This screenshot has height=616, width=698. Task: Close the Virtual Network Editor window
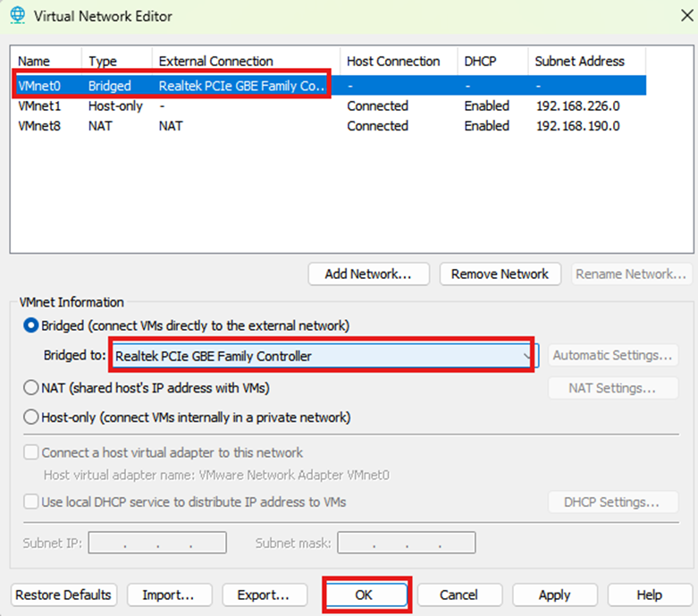(x=687, y=15)
